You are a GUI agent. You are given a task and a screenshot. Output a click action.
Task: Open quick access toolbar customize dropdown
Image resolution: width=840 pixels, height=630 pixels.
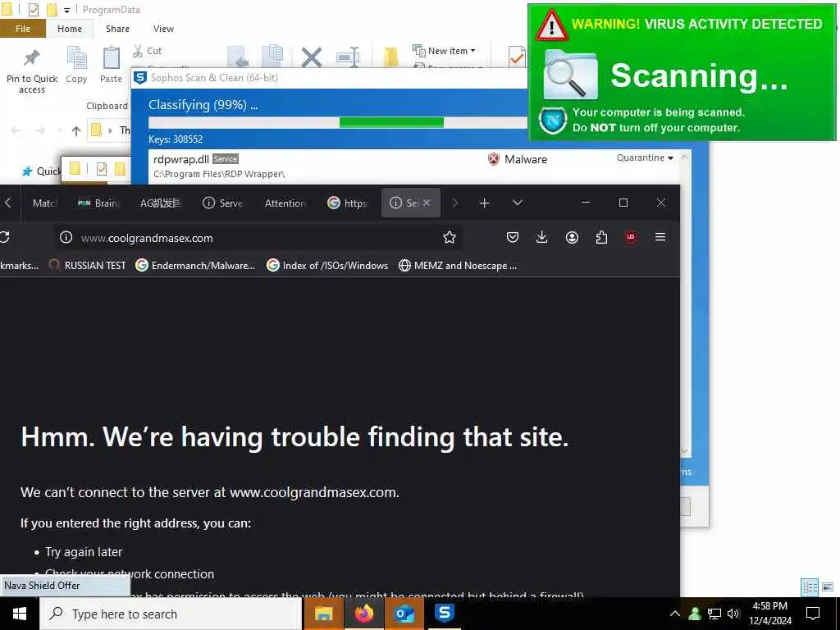(x=66, y=10)
